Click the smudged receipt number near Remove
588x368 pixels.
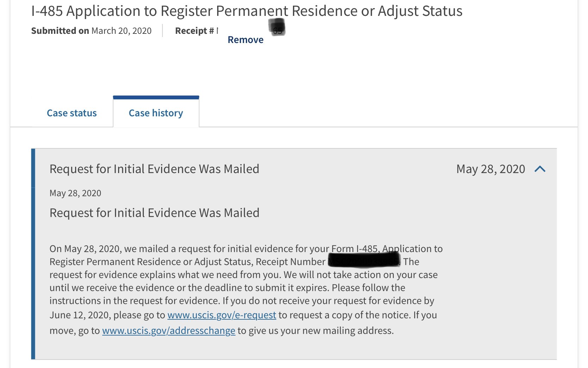[277, 27]
